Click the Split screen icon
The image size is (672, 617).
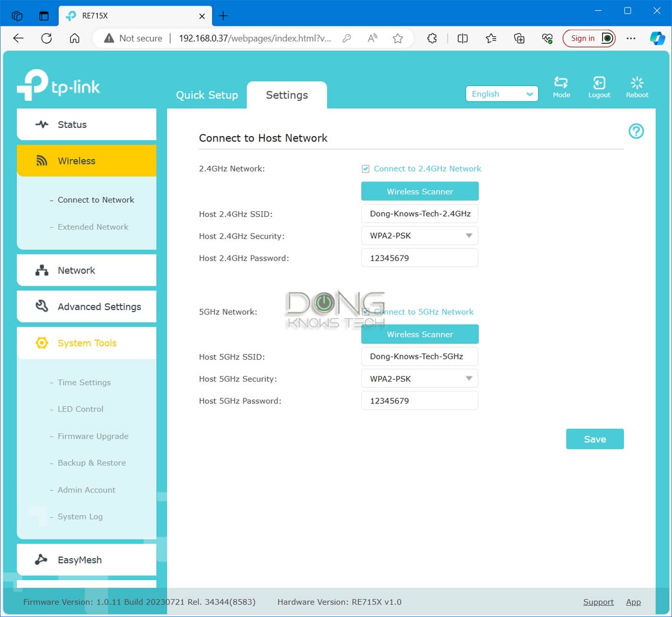(x=463, y=38)
